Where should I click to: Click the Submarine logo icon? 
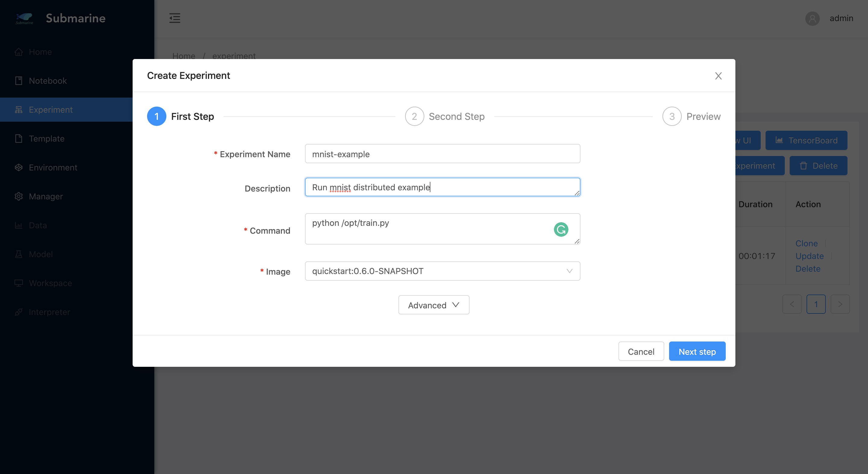click(x=24, y=18)
